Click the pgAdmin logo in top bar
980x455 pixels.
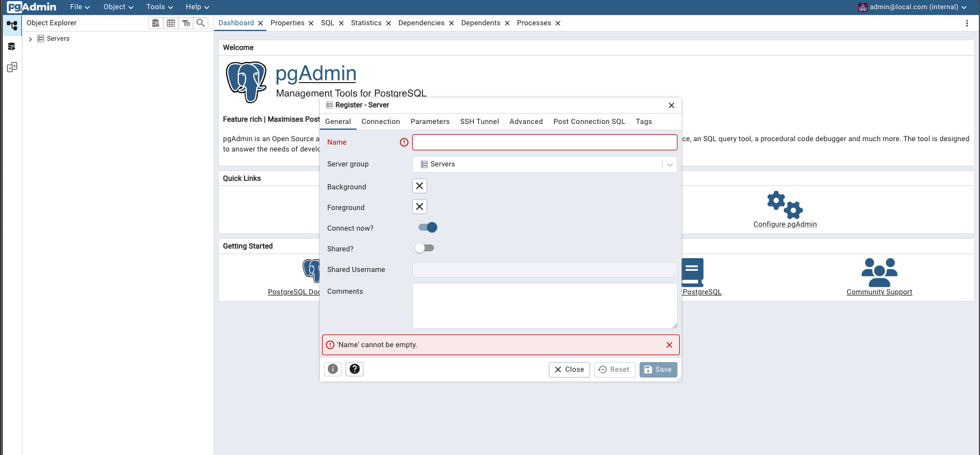(x=32, y=7)
